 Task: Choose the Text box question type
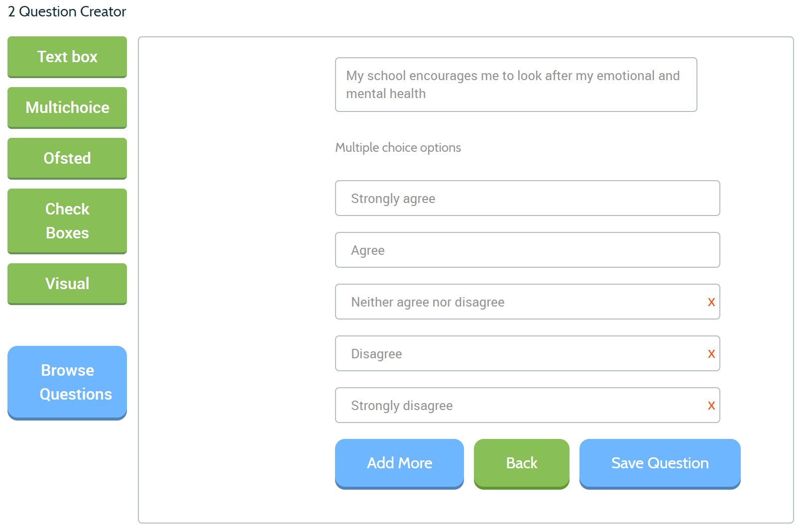(x=67, y=57)
